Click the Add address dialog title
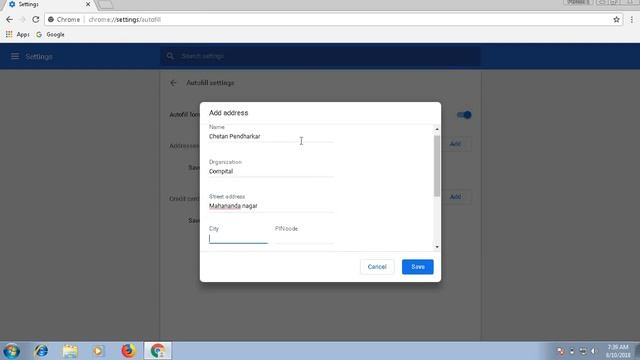 tap(229, 113)
